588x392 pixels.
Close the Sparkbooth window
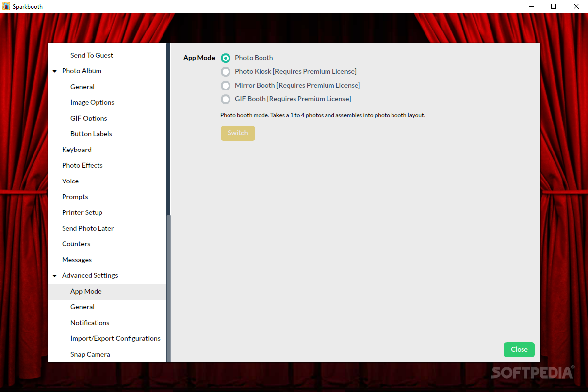coord(576,6)
